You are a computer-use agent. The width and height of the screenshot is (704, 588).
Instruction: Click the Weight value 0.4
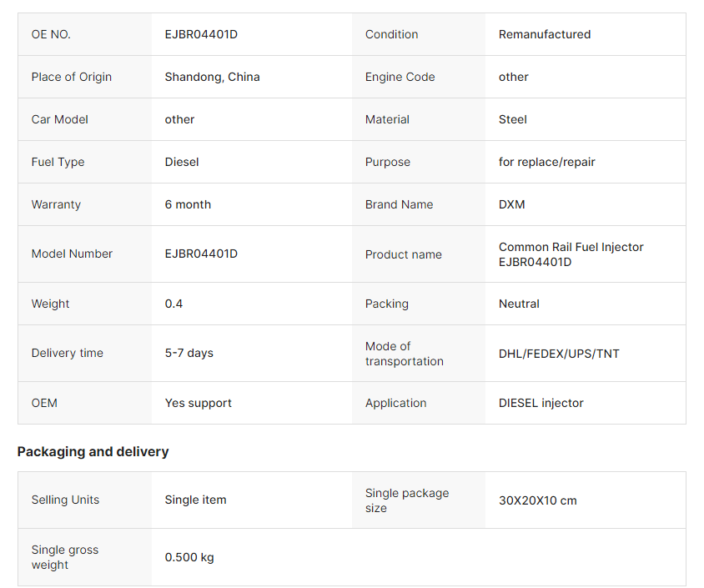point(173,304)
